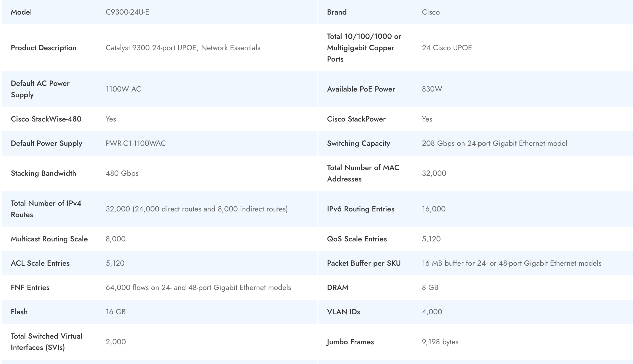Click Catalyst 9300 24-port UPOE description

point(183,48)
